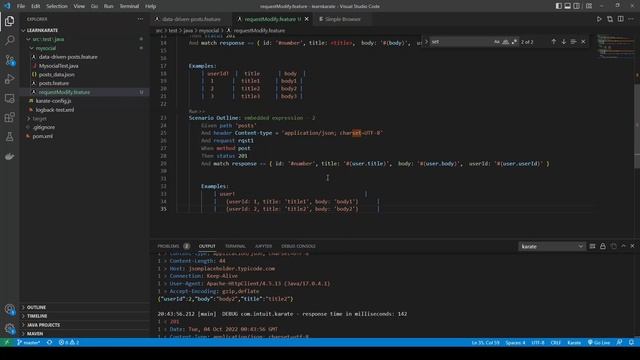Image resolution: width=640 pixels, height=360 pixels.
Task: Switch to data-driven-posts.feature tab
Action: [191, 19]
